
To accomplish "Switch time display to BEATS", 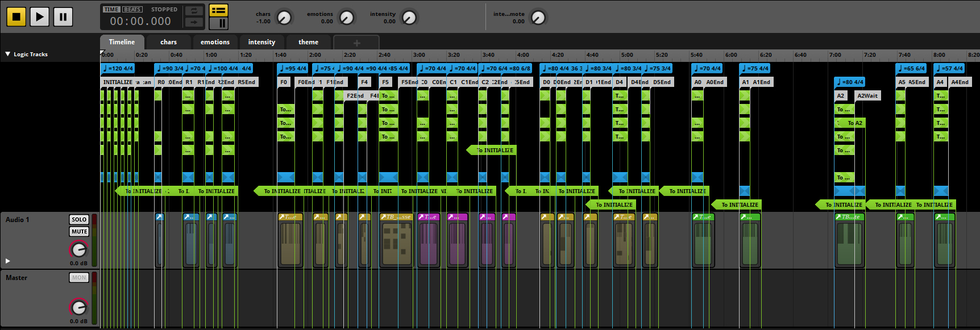I will pyautogui.click(x=132, y=10).
